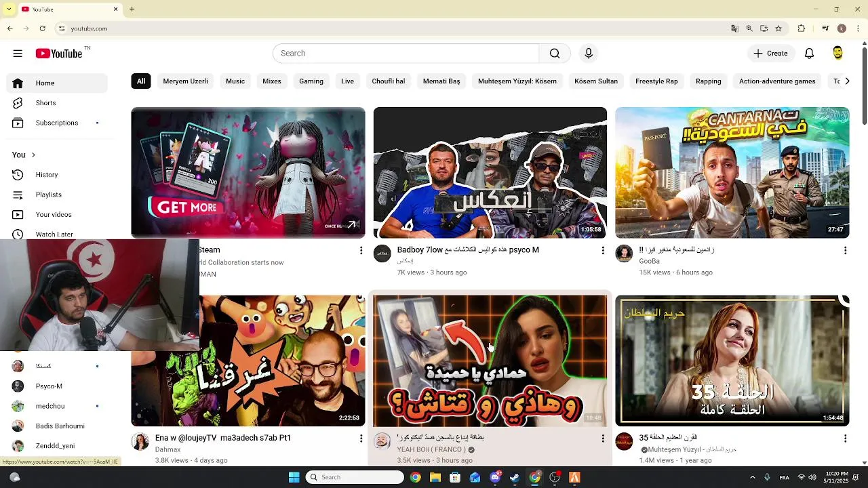Open Playlists in sidebar

(57, 195)
